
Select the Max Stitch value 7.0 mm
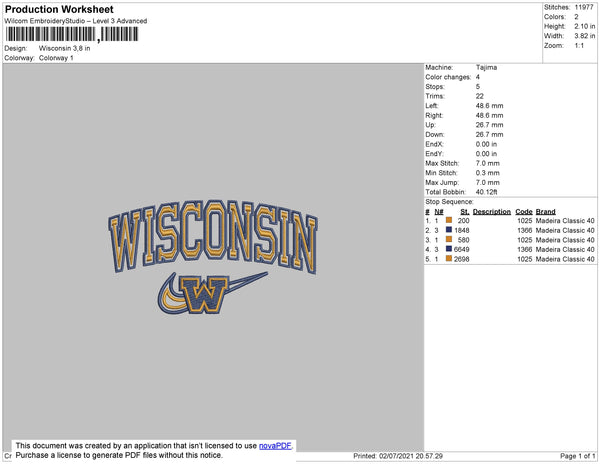[488, 163]
